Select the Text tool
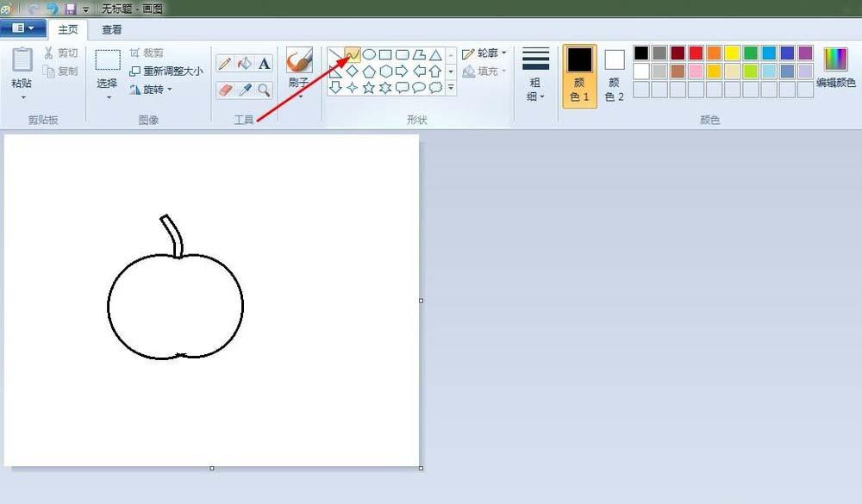This screenshot has width=862, height=504. [x=265, y=64]
